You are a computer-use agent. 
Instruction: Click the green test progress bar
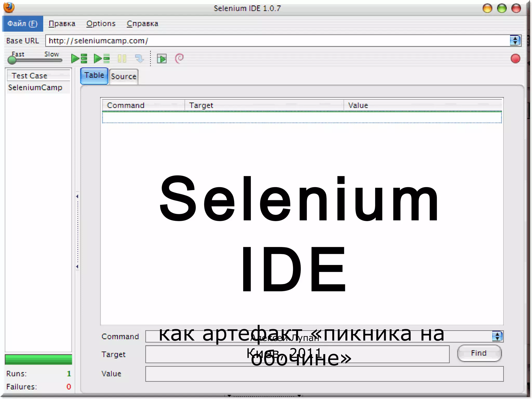38,360
